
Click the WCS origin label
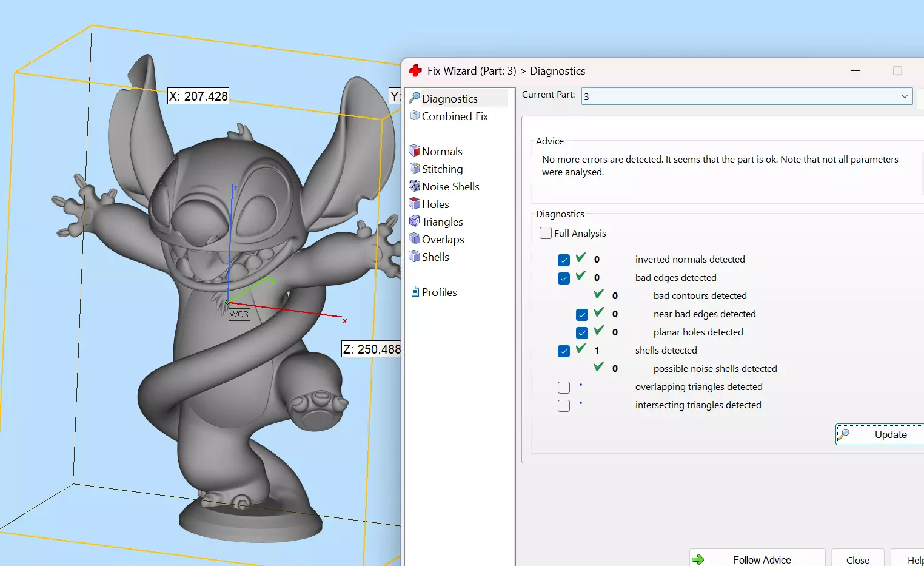pos(239,314)
